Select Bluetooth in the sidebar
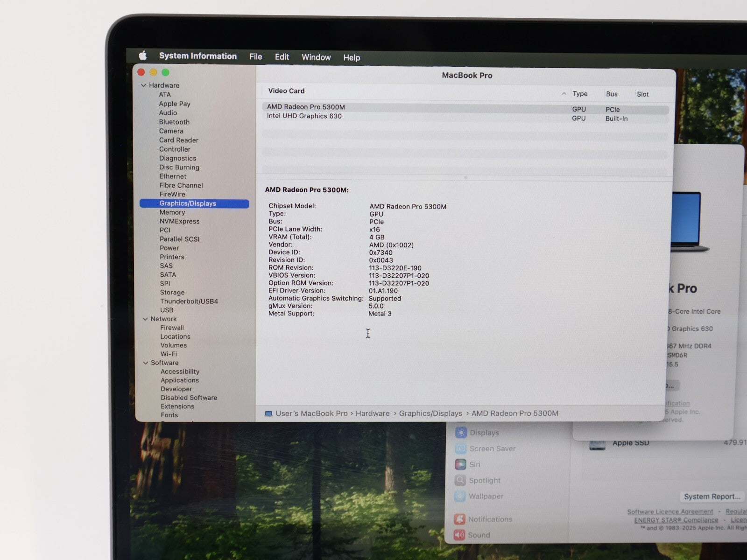Screen dimensions: 747x560 (174, 122)
